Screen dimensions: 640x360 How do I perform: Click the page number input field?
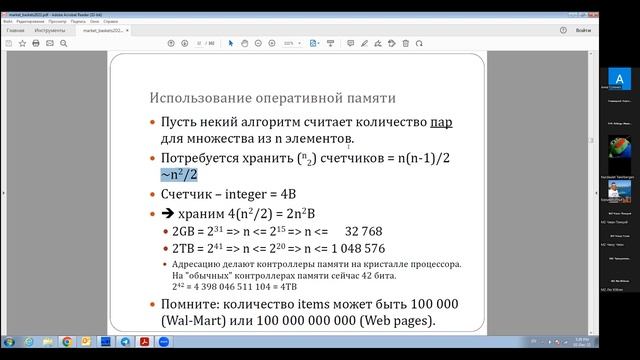tap(199, 43)
